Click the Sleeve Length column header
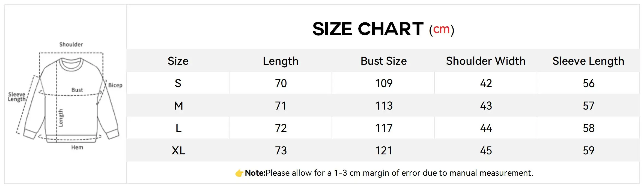Image resolution: width=644 pixels, height=188 pixels. click(588, 61)
